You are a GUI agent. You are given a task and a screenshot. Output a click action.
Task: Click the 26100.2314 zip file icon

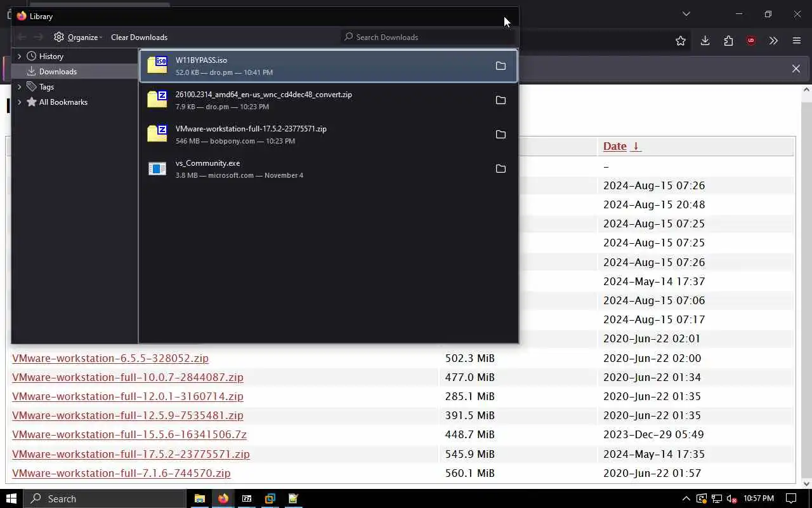(x=157, y=99)
